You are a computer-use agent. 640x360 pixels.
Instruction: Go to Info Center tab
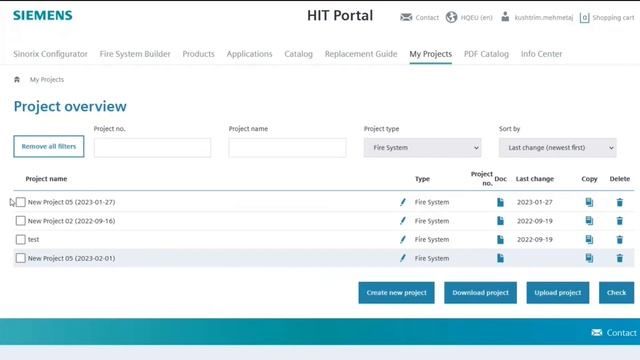click(x=541, y=54)
